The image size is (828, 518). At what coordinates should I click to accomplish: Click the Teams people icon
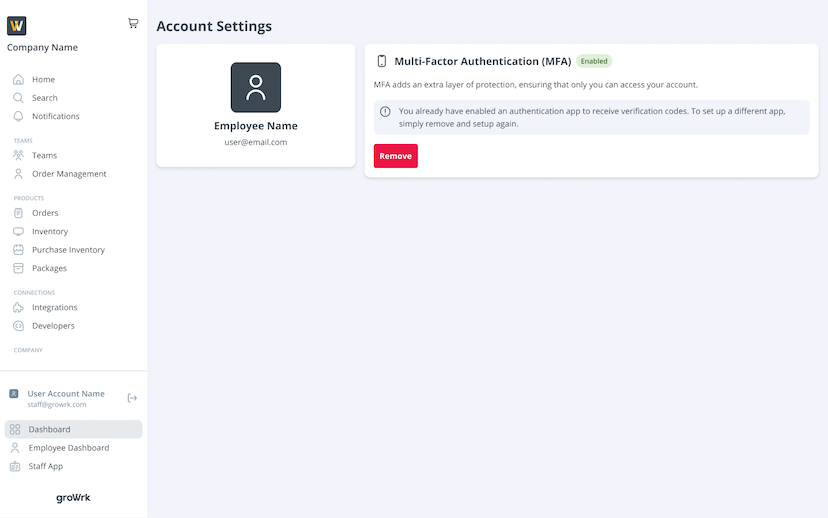(x=18, y=155)
